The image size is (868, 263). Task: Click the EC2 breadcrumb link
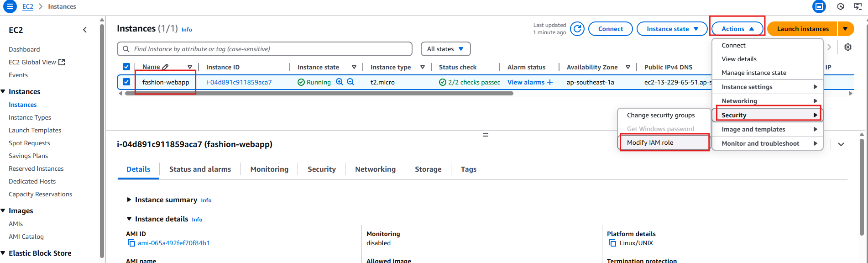(28, 6)
